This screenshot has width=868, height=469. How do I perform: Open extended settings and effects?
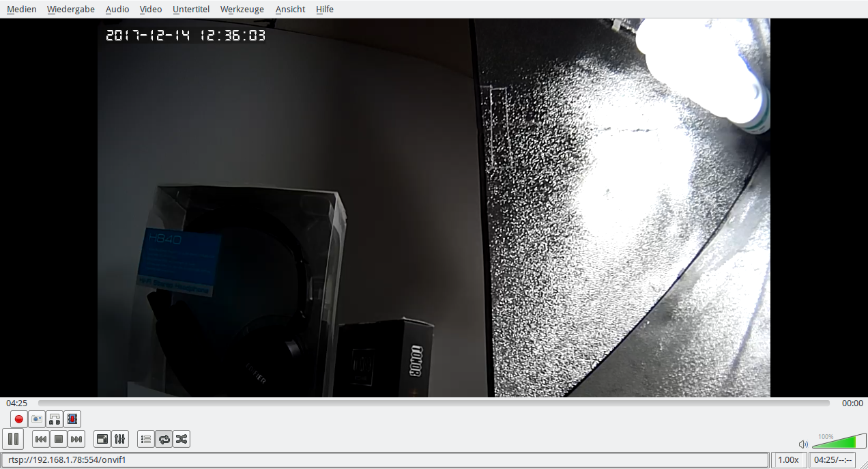point(119,439)
